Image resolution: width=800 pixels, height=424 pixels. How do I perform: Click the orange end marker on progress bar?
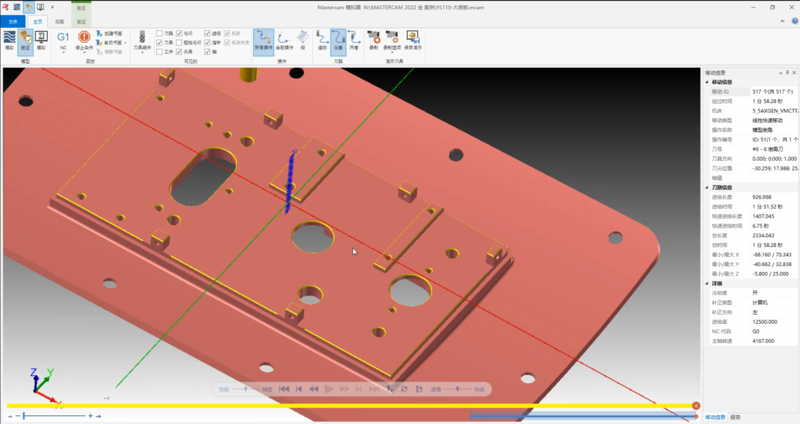[696, 406]
